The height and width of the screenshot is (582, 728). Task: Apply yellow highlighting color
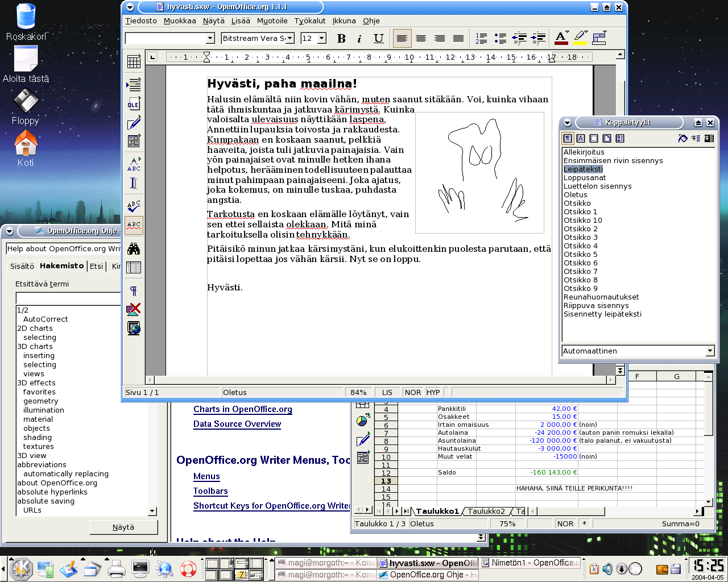(580, 39)
